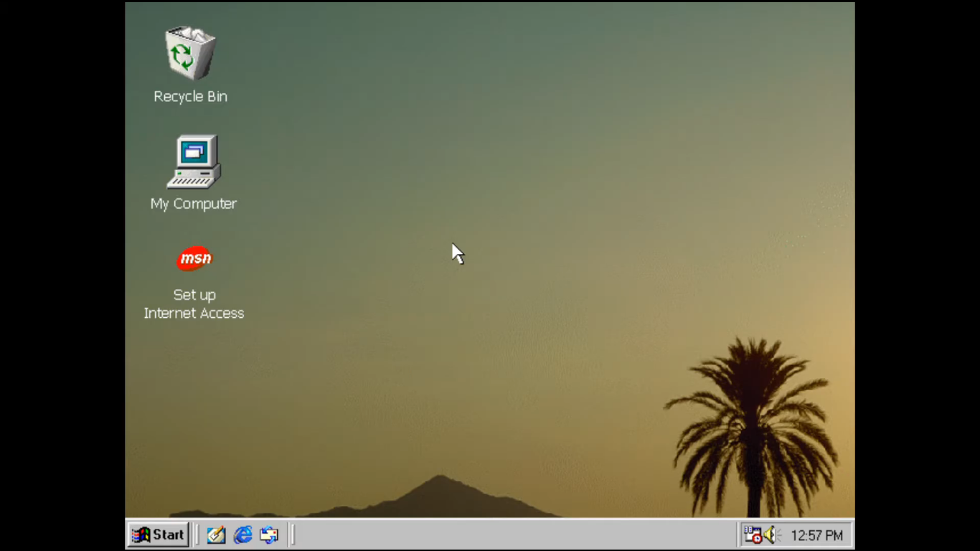This screenshot has width=980, height=551.
Task: Click the Windows flag logo on Start
Action: tap(141, 534)
